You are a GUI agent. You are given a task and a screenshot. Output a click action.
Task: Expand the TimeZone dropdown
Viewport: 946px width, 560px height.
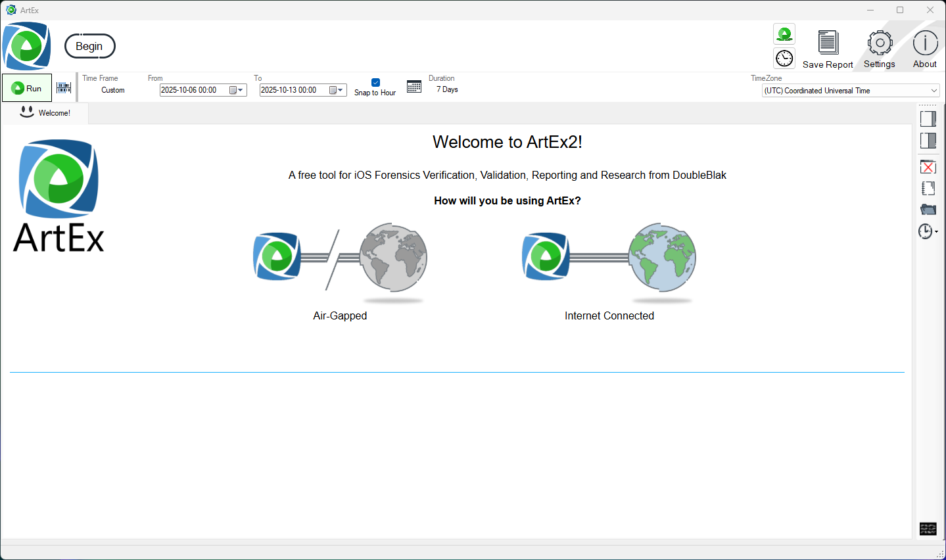pyautogui.click(x=934, y=91)
